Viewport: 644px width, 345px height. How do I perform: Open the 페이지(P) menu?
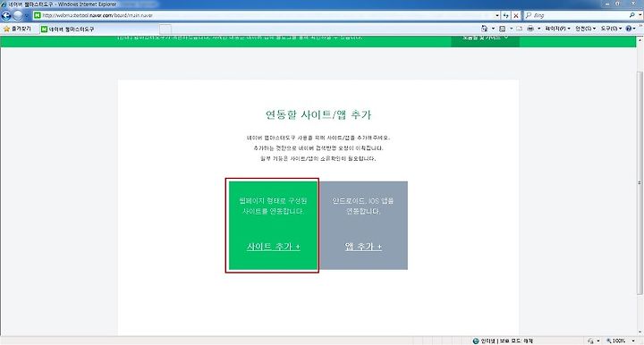pos(557,29)
